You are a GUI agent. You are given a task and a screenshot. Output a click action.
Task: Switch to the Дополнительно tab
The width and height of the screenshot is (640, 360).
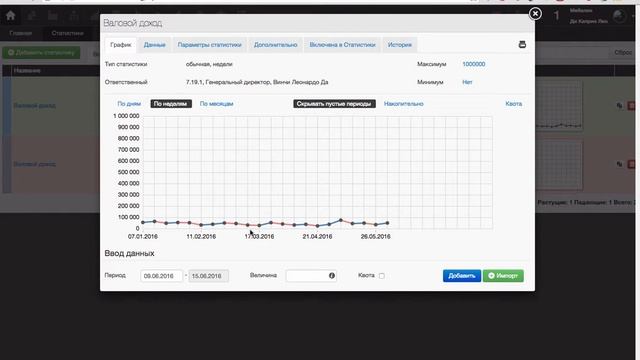[276, 45]
